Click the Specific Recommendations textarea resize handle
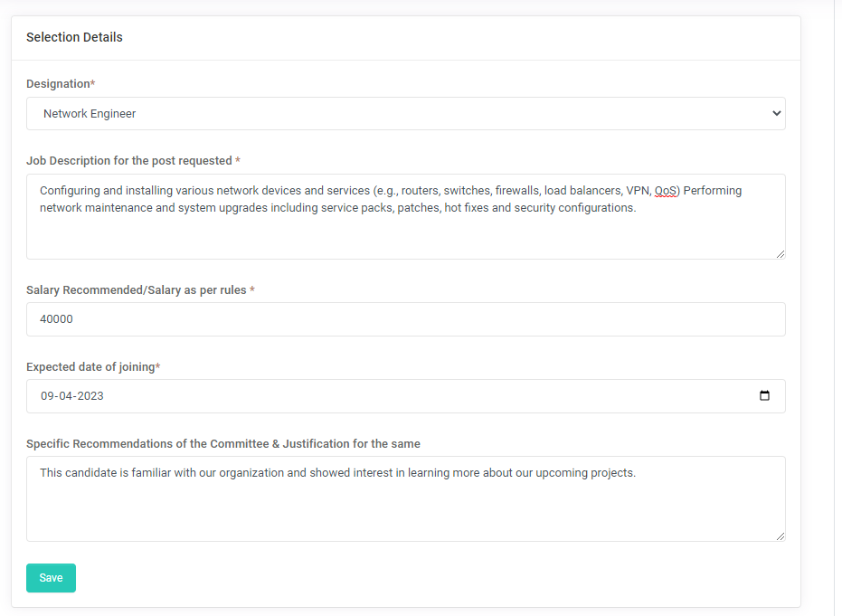 780,535
